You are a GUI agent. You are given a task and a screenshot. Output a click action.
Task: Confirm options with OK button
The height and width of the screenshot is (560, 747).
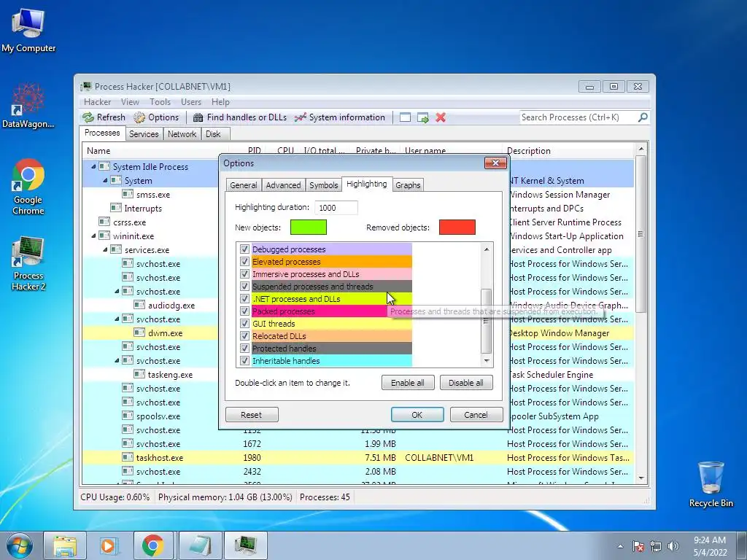pyautogui.click(x=417, y=415)
